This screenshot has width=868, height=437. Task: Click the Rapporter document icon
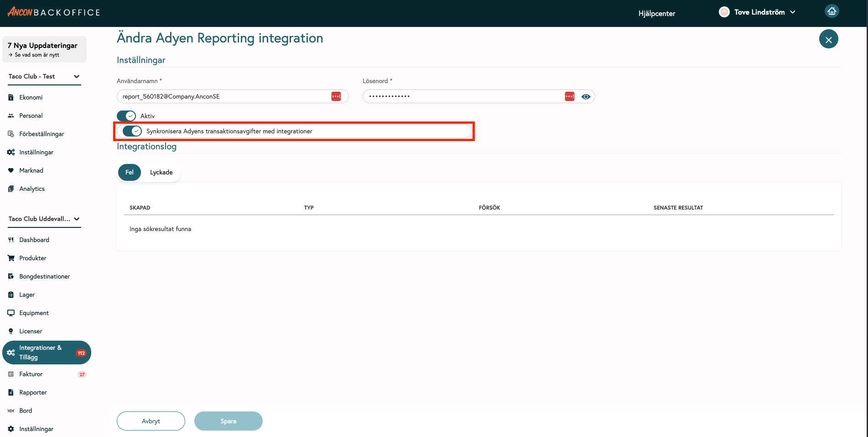point(11,392)
